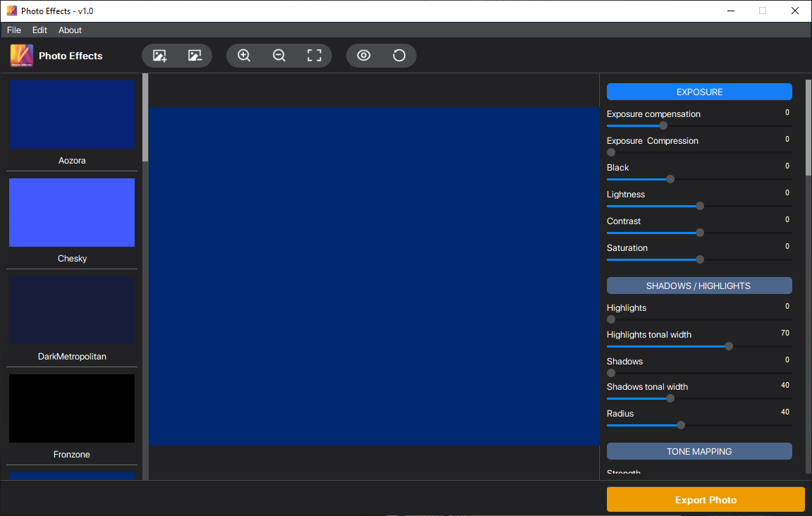This screenshot has width=812, height=516.
Task: Click the fit-to-screen icon
Action: (314, 56)
